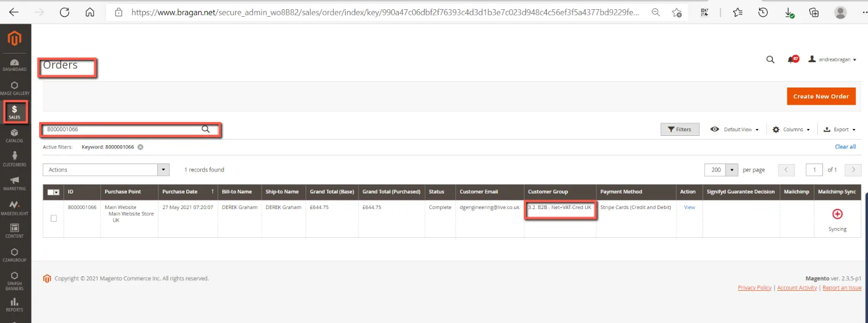The width and height of the screenshot is (868, 323).
Task: Open browser history
Action: coord(763,12)
